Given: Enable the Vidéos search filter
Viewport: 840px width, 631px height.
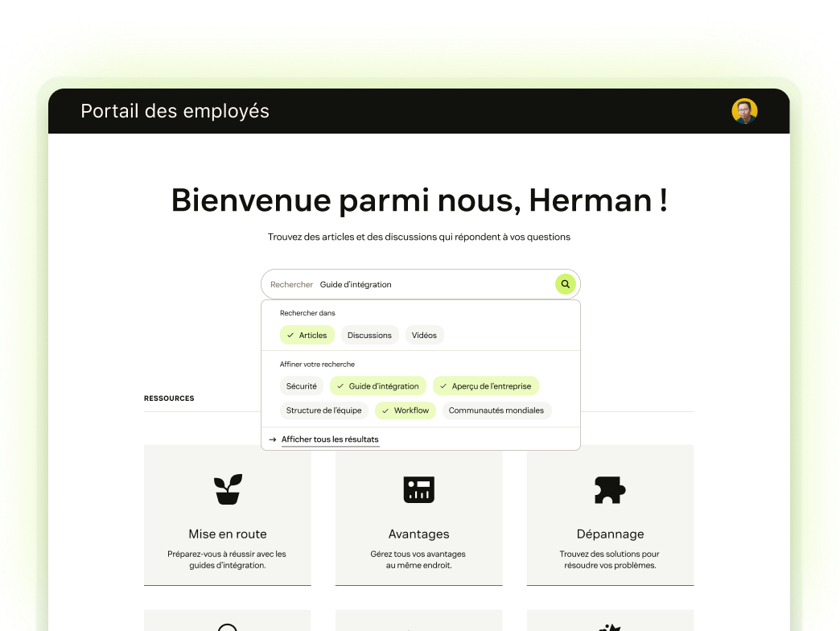Looking at the screenshot, I should pyautogui.click(x=424, y=335).
